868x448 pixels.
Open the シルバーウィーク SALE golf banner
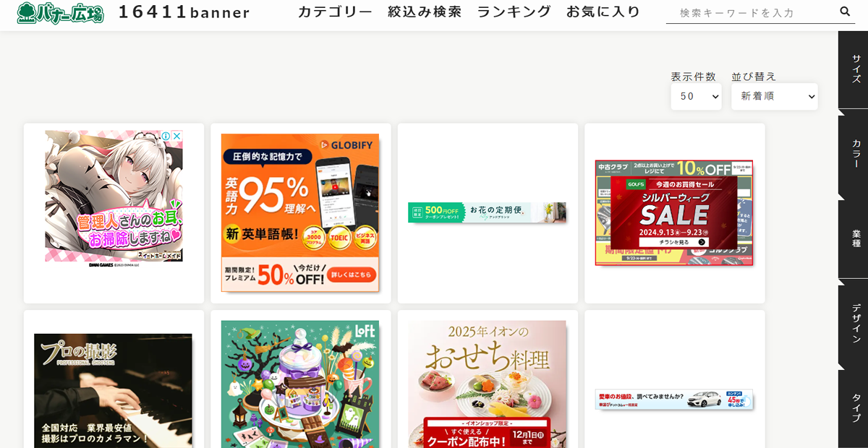674,212
